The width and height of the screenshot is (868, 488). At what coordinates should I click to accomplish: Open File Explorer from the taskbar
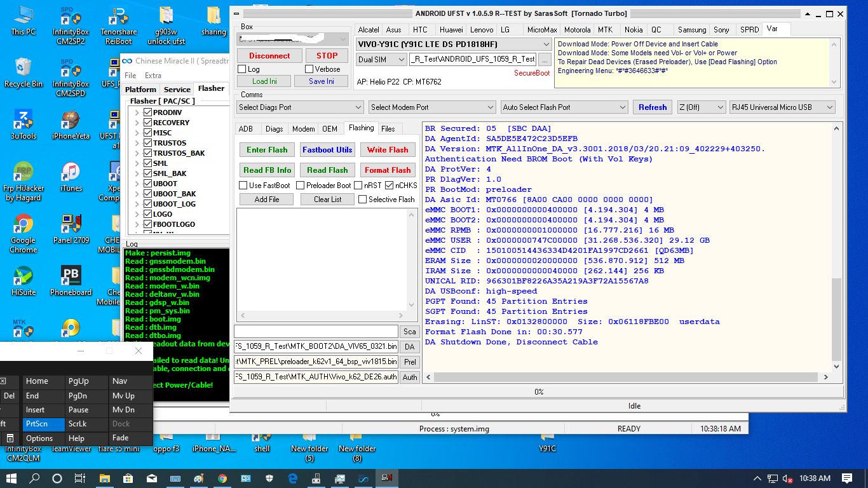[104, 478]
